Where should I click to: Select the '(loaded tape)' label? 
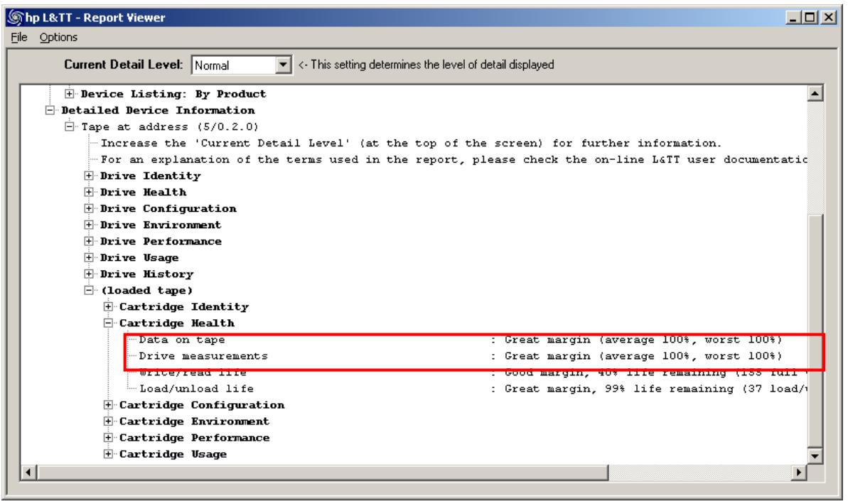146,291
